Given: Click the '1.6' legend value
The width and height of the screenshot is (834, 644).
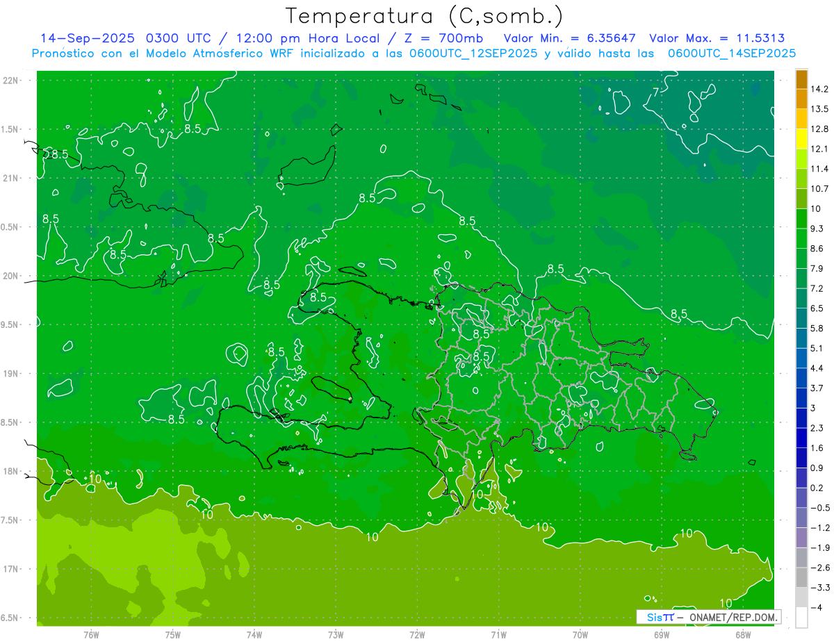Looking at the screenshot, I should (x=817, y=448).
